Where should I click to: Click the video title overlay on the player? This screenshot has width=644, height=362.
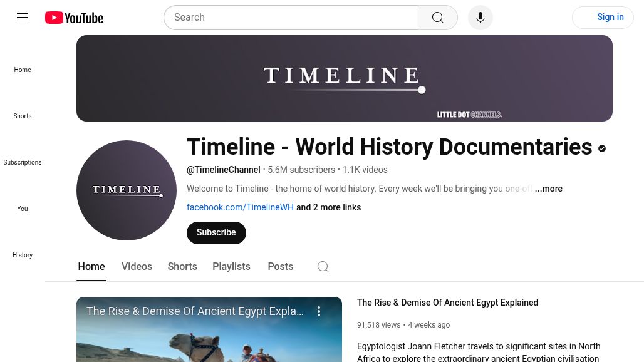click(195, 311)
